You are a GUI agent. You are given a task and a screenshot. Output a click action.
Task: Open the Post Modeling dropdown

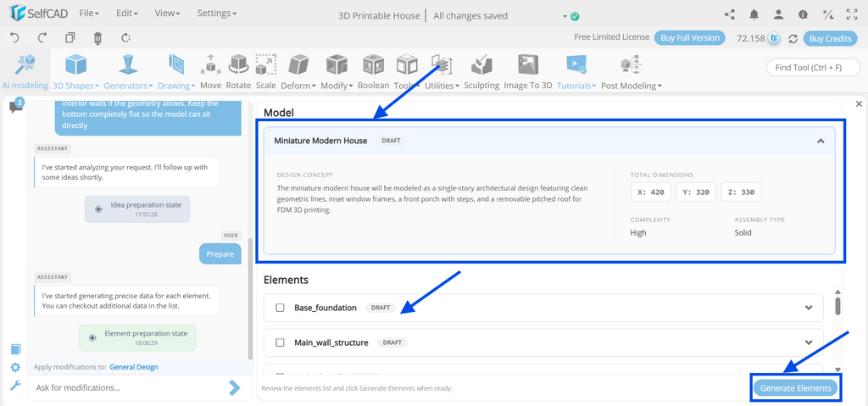[631, 71]
